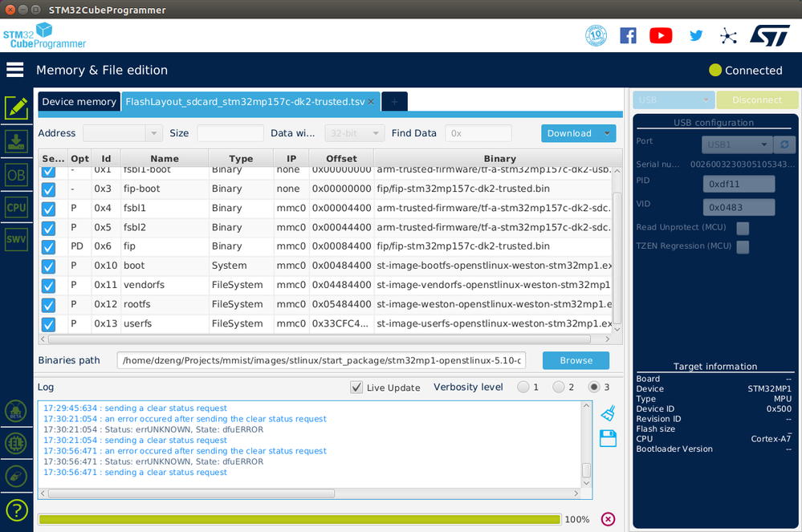Open Erasing & Programming download icon
Screen dimensions: 802x532
[16, 141]
